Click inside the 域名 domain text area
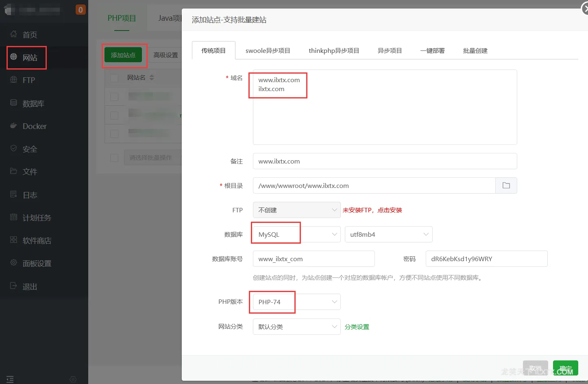Image resolution: width=588 pixels, height=384 pixels. pyautogui.click(x=385, y=107)
